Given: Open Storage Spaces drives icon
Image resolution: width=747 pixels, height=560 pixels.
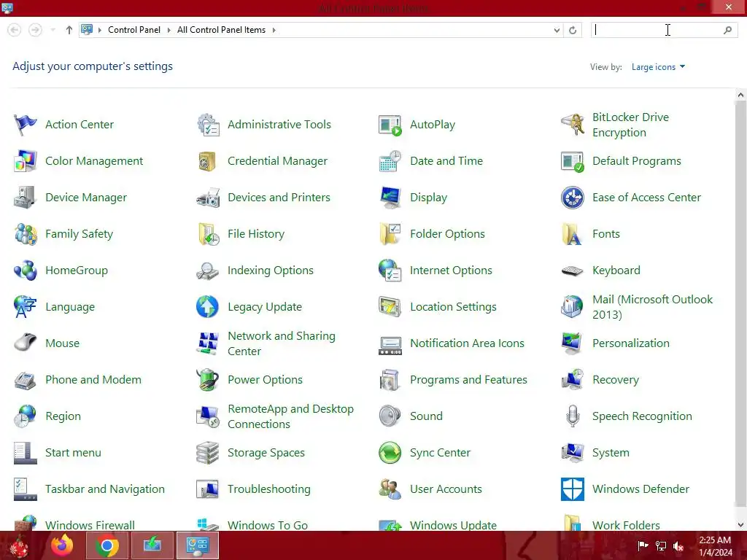Looking at the screenshot, I should coord(208,453).
